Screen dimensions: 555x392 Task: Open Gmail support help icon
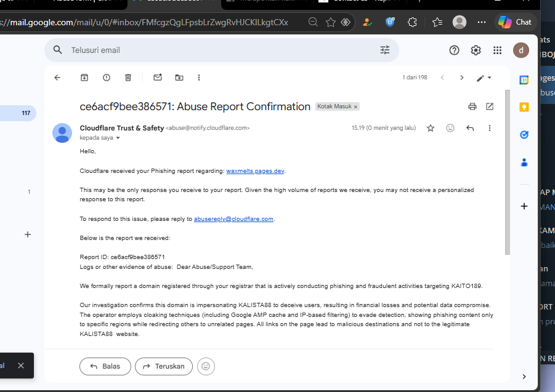[x=454, y=50]
